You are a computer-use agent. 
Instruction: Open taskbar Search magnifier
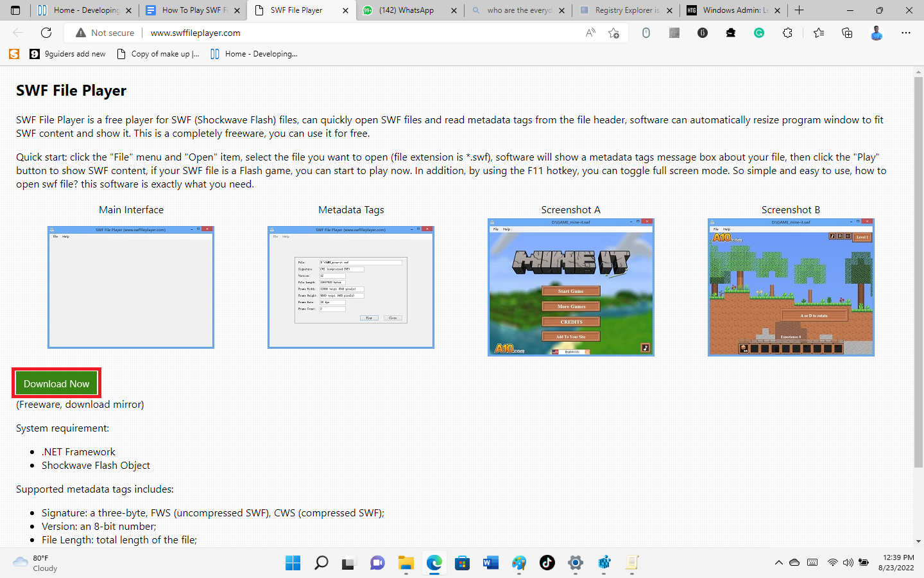(x=321, y=563)
